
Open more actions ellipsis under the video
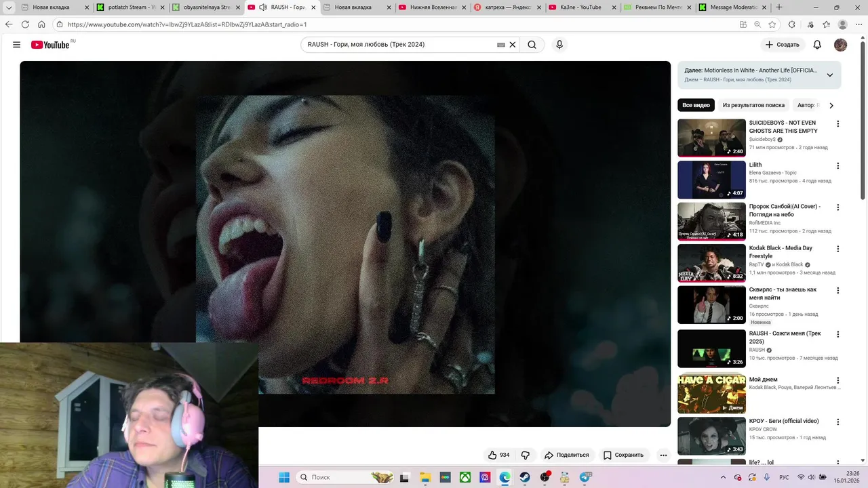(x=663, y=455)
